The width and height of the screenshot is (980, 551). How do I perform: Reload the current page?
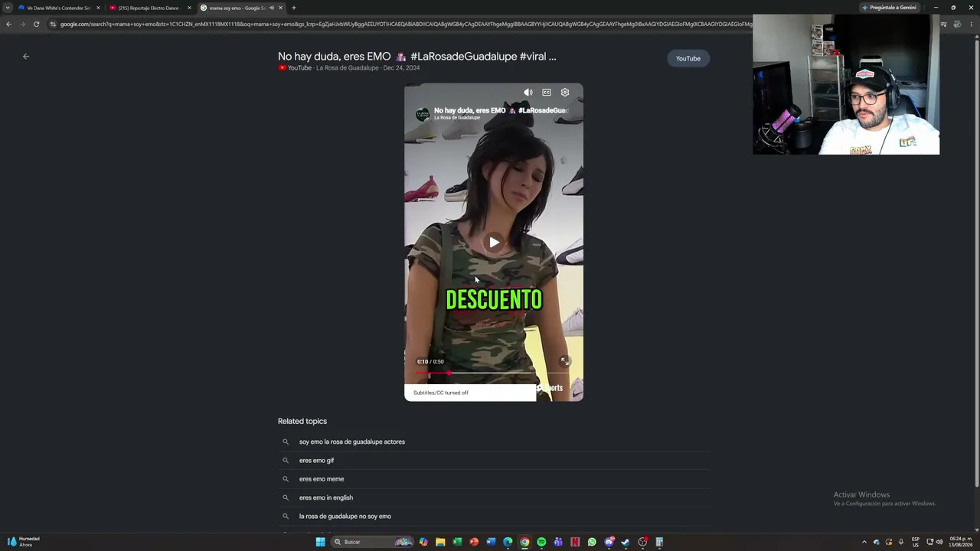(x=36, y=24)
